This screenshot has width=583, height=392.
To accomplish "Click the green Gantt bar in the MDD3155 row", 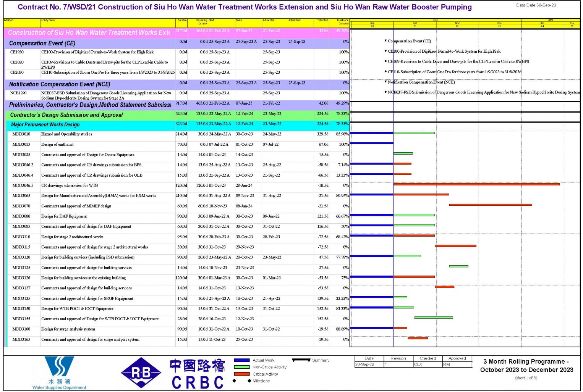I will [434, 318].
